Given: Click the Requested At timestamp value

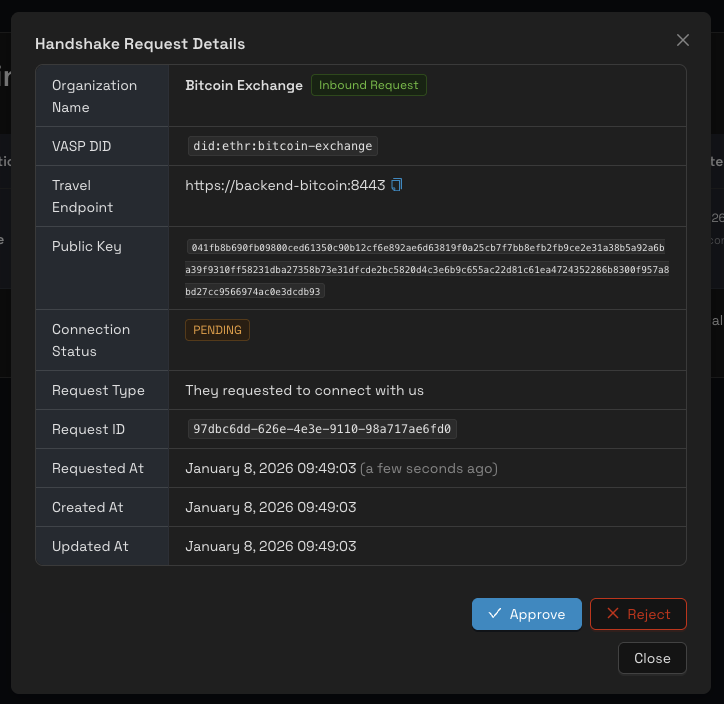Looking at the screenshot, I should (x=271, y=468).
